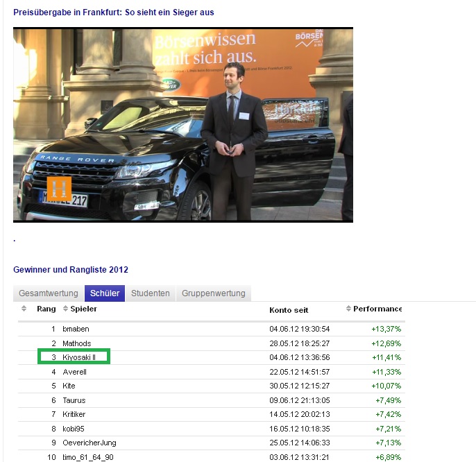476x462 pixels.
Task: Open the Gesamtwertung tab
Action: tap(49, 293)
